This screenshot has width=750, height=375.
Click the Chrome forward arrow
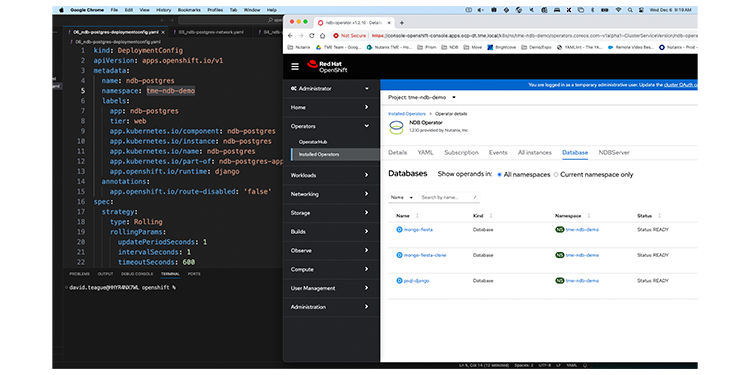pos(301,35)
